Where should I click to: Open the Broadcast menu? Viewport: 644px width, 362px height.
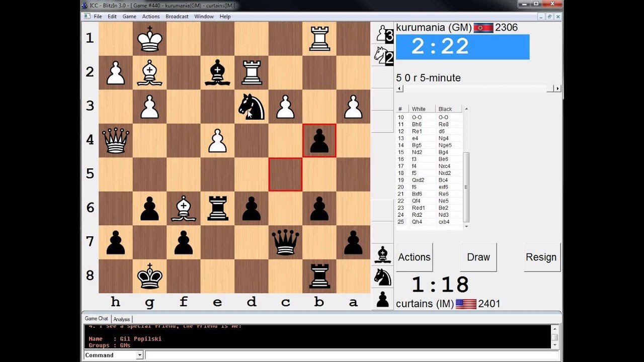[177, 17]
